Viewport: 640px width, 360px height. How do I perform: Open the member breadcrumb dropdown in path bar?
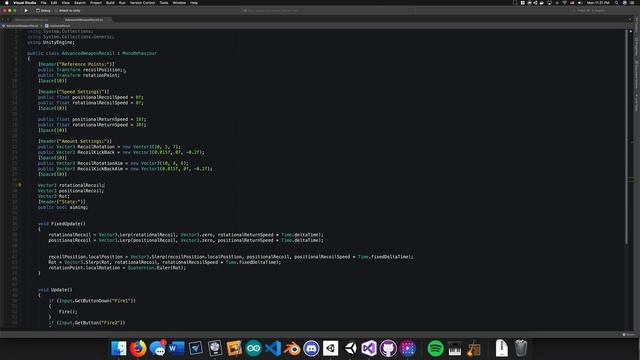(58, 26)
